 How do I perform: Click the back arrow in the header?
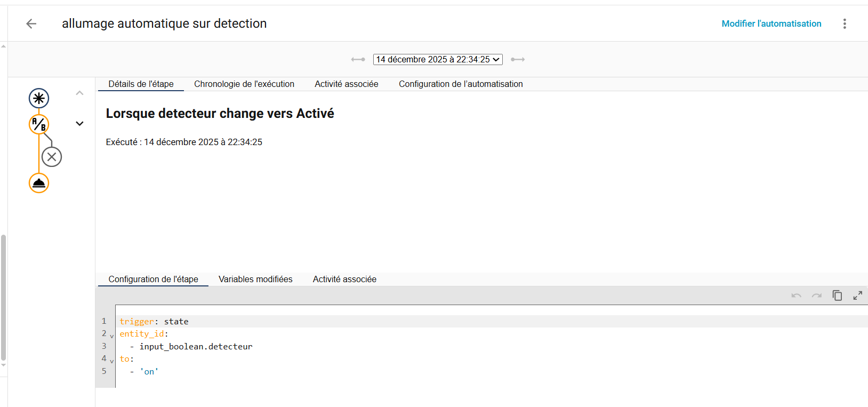click(x=31, y=23)
